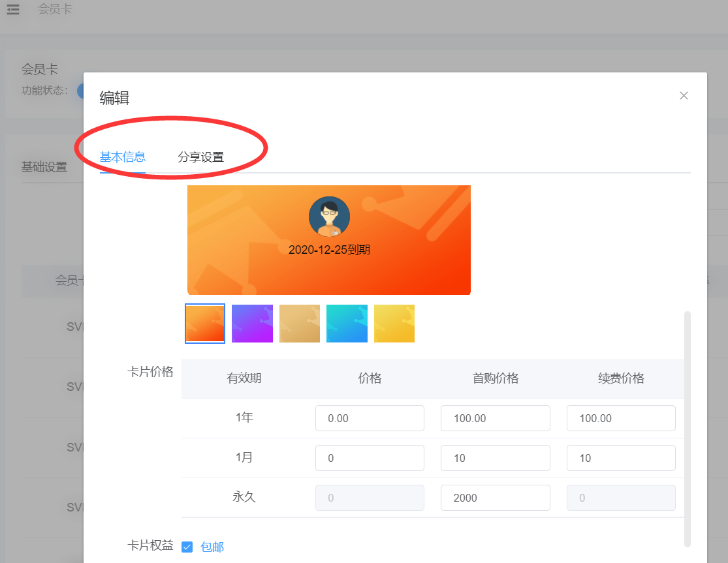Click the 1月 价格 input field
This screenshot has height=563, width=728.
pos(370,458)
